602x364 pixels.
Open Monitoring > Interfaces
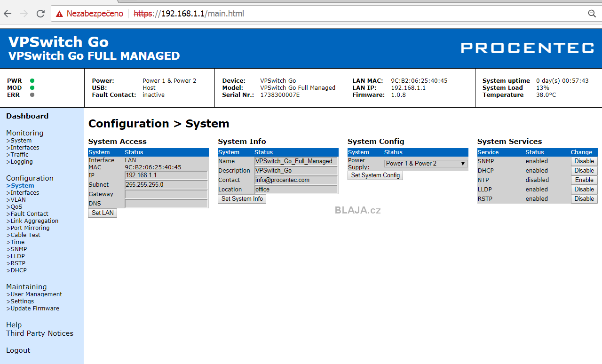click(x=23, y=148)
